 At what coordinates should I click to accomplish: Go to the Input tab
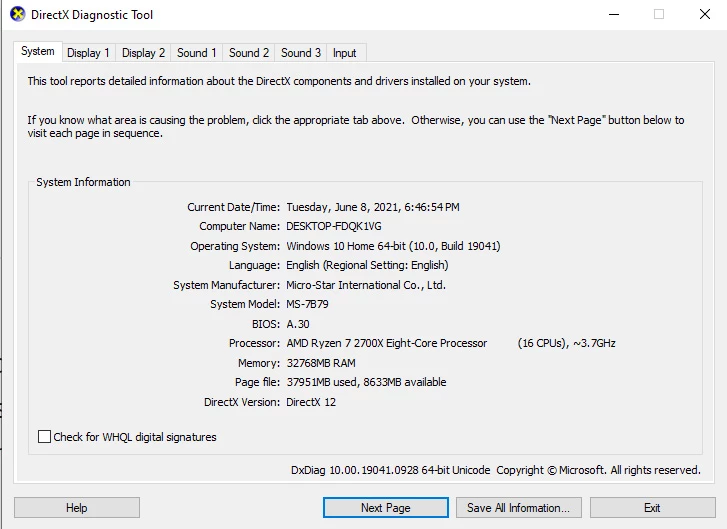344,53
